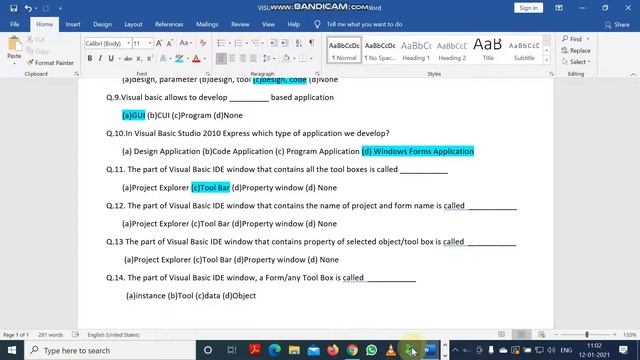640x360 pixels.
Task: Open Chrome from the taskbar
Action: pos(352,350)
